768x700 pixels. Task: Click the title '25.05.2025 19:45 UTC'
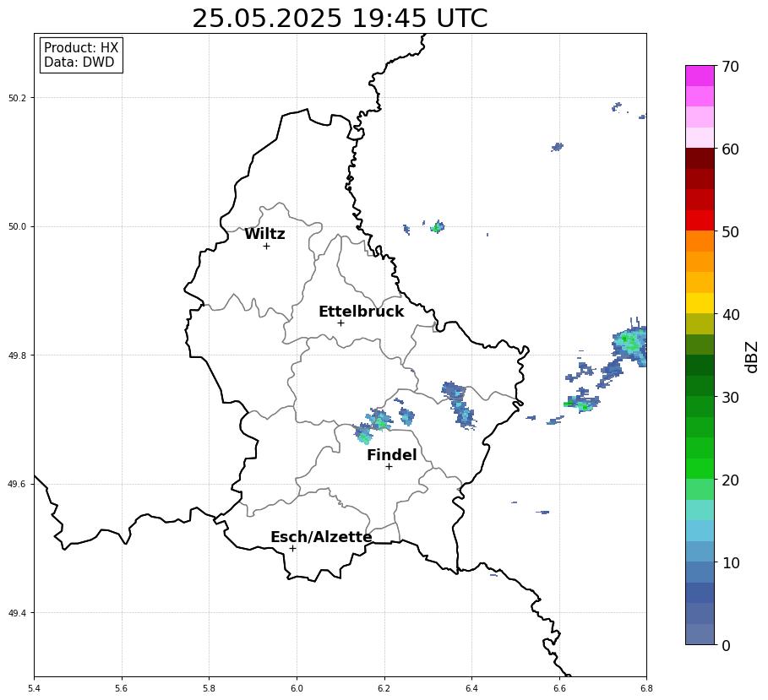tap(340, 19)
